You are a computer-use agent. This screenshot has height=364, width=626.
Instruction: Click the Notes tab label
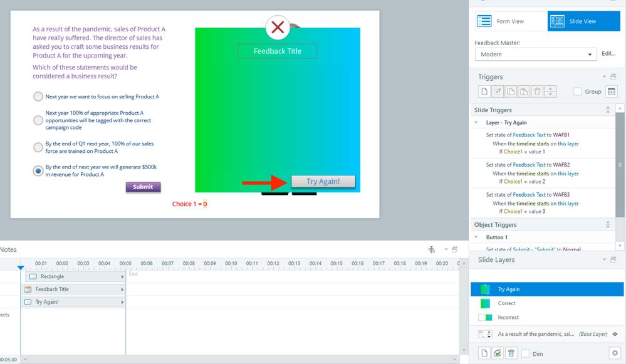[8, 249]
